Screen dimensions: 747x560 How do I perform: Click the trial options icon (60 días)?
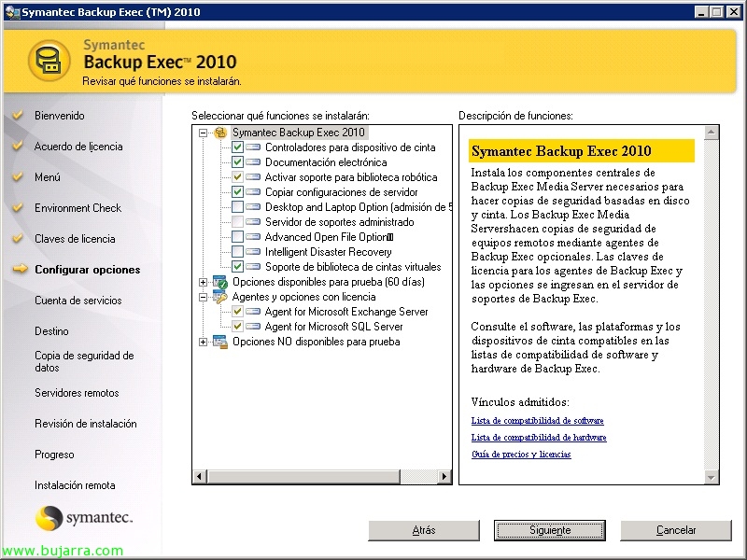click(x=220, y=282)
